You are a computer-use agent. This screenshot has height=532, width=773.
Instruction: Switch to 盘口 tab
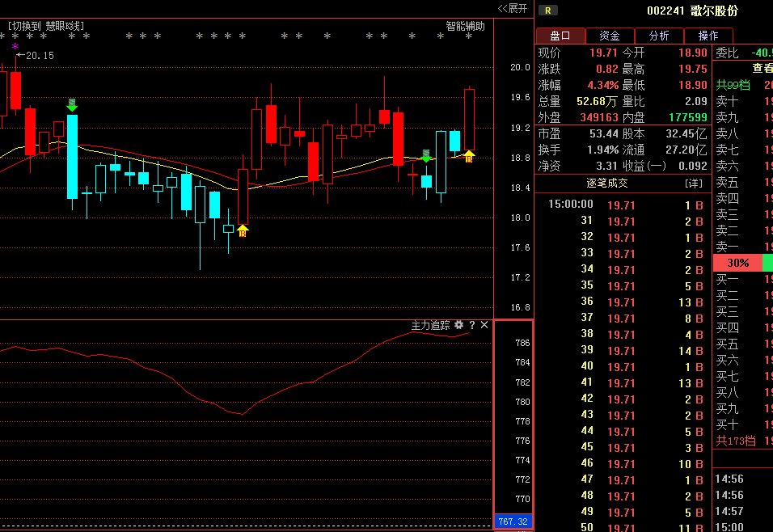coord(560,36)
